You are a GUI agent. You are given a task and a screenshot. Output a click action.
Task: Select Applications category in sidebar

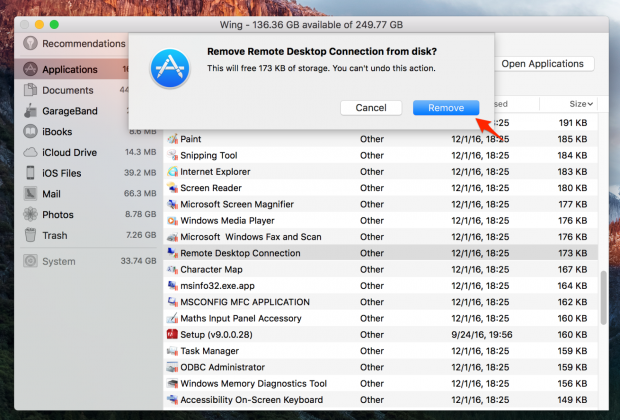pos(70,70)
